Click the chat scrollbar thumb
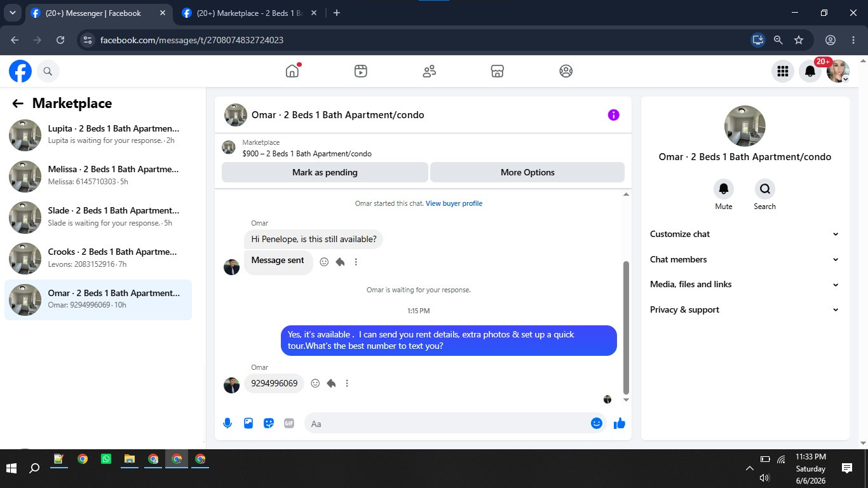 [626, 327]
